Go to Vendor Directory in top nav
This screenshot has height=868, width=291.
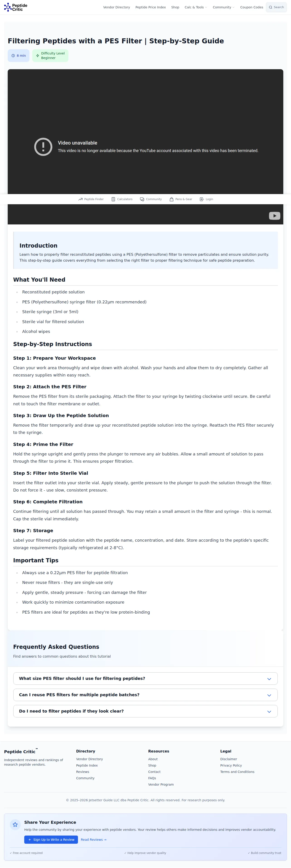click(x=116, y=7)
